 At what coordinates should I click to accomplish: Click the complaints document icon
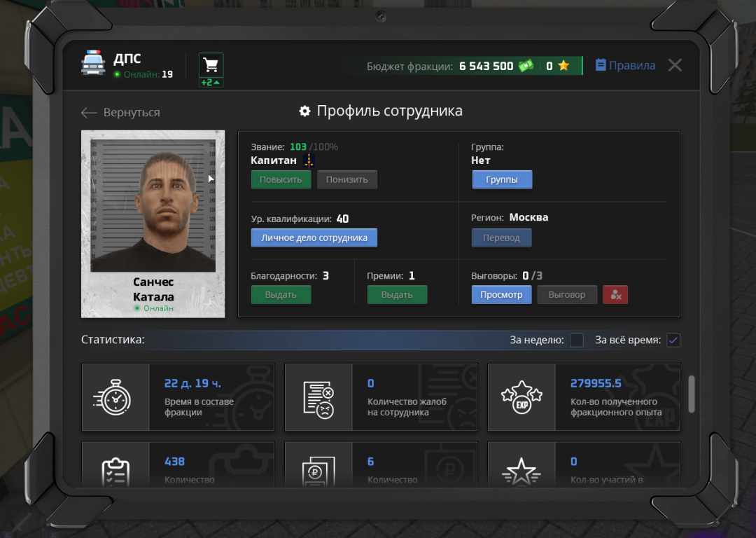point(318,399)
